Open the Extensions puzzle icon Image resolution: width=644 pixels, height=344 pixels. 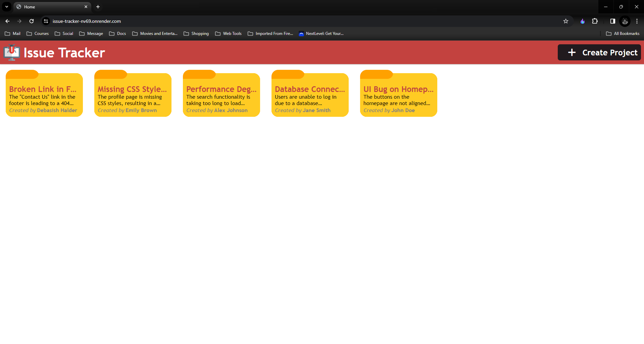tap(595, 21)
